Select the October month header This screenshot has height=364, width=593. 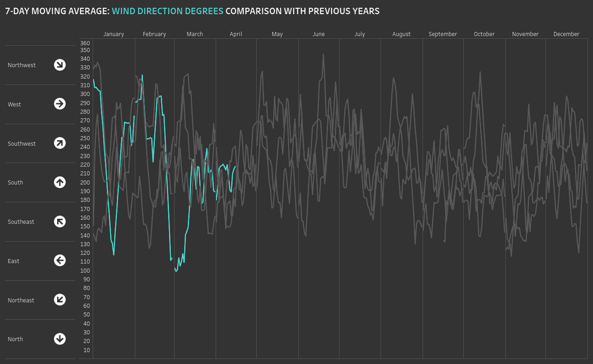click(484, 34)
